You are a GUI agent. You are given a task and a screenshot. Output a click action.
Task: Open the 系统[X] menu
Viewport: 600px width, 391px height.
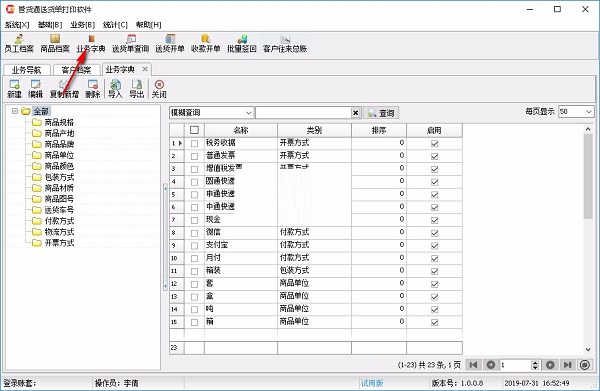pos(17,25)
